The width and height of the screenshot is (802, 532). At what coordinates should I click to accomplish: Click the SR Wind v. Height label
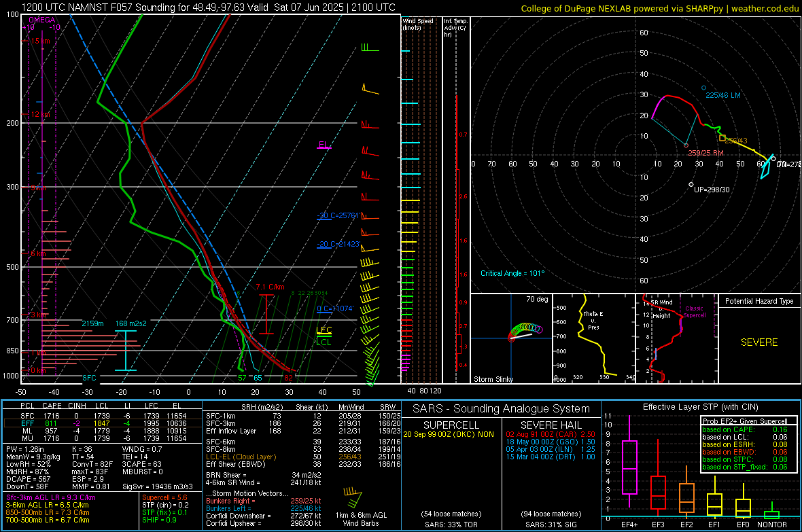[661, 309]
